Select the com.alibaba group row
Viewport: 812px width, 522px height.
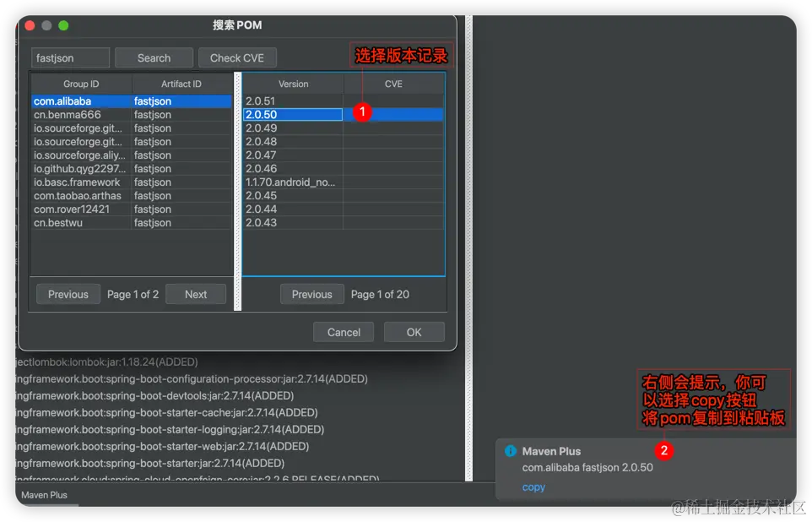[x=132, y=101]
